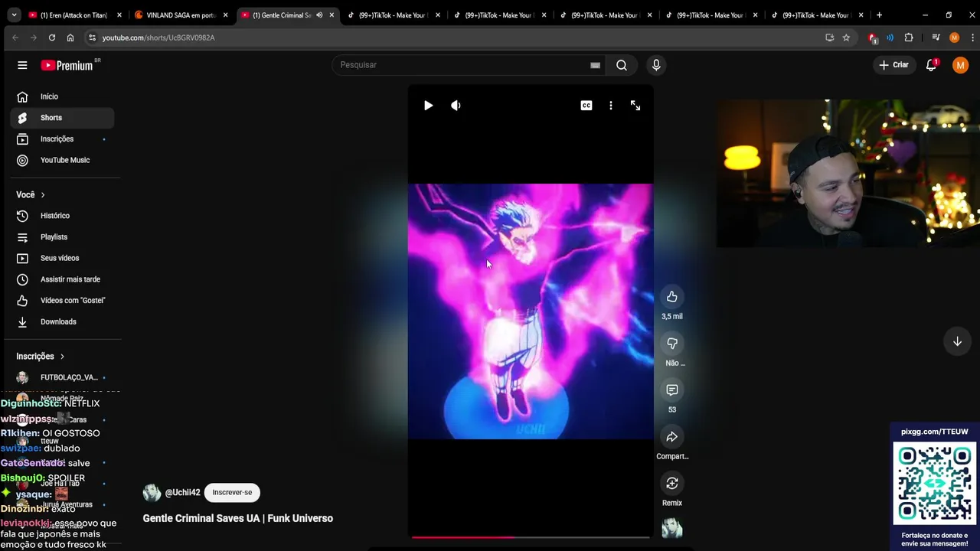Expand the Você section

click(31, 194)
